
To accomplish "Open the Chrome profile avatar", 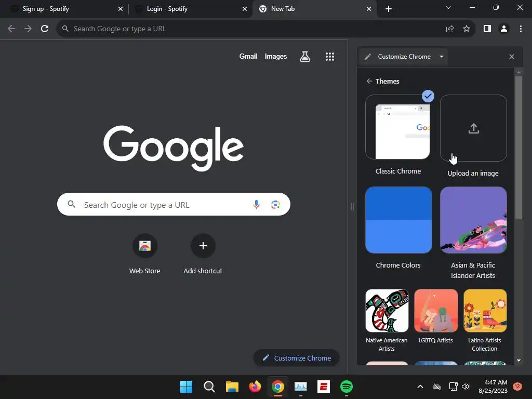I will pos(504,29).
